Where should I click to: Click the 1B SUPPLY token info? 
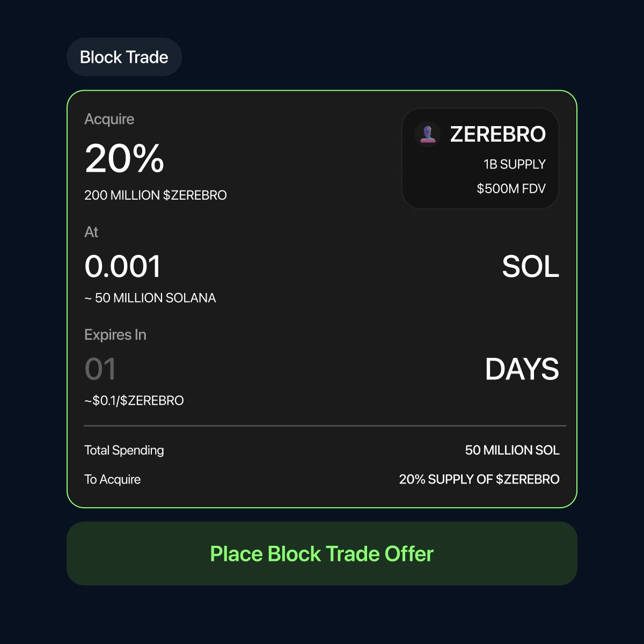[x=514, y=164]
